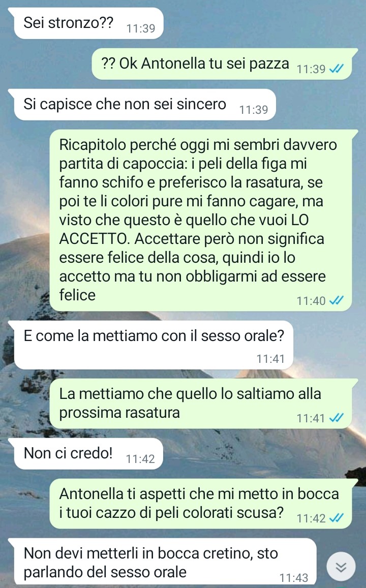The width and height of the screenshot is (366, 588).
Task: Tap the long "Ricapitolo perché oggi" message bubble
Action: [x=201, y=220]
